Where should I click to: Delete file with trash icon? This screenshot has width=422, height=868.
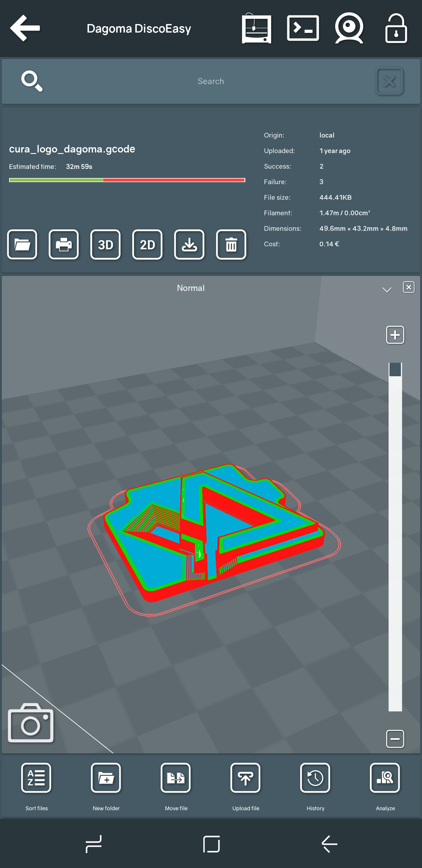(x=231, y=245)
